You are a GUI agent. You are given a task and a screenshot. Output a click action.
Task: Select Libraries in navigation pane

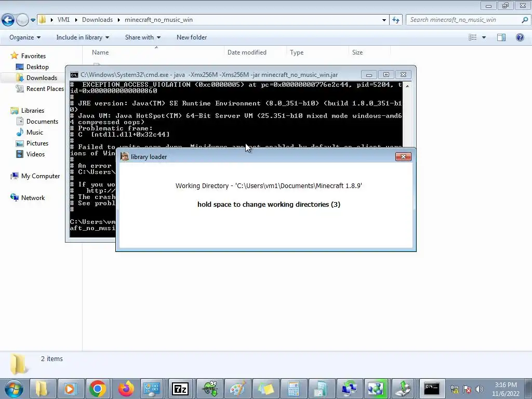(33, 111)
